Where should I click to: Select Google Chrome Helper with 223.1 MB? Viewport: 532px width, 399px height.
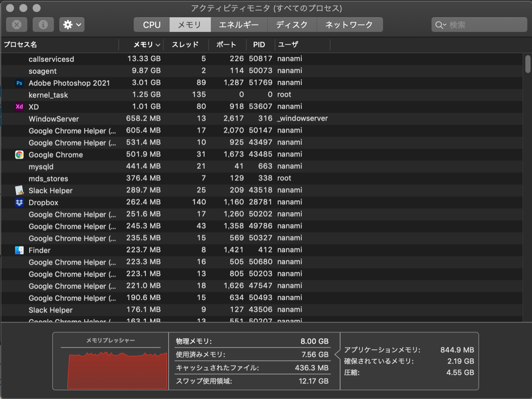tap(262, 274)
